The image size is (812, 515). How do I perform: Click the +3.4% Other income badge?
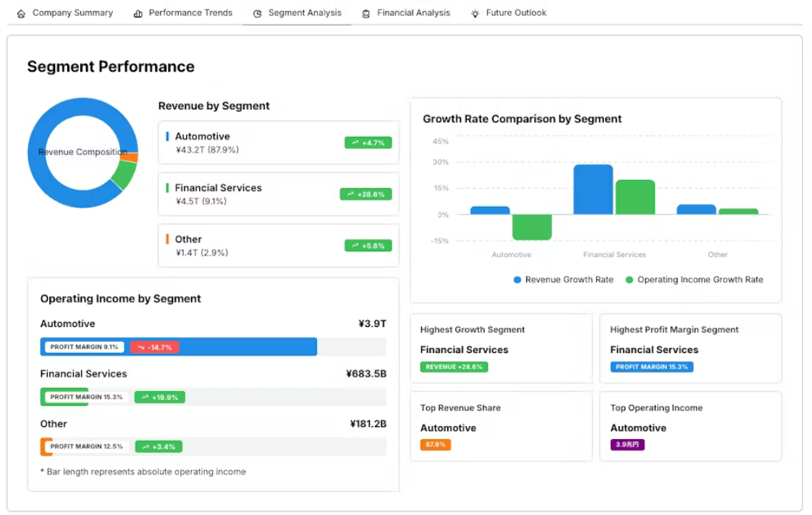(x=158, y=447)
